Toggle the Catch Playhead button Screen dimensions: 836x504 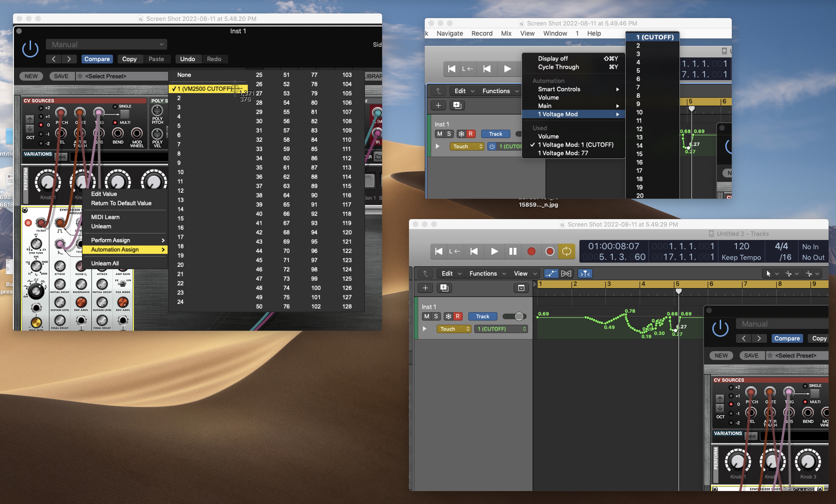585,274
